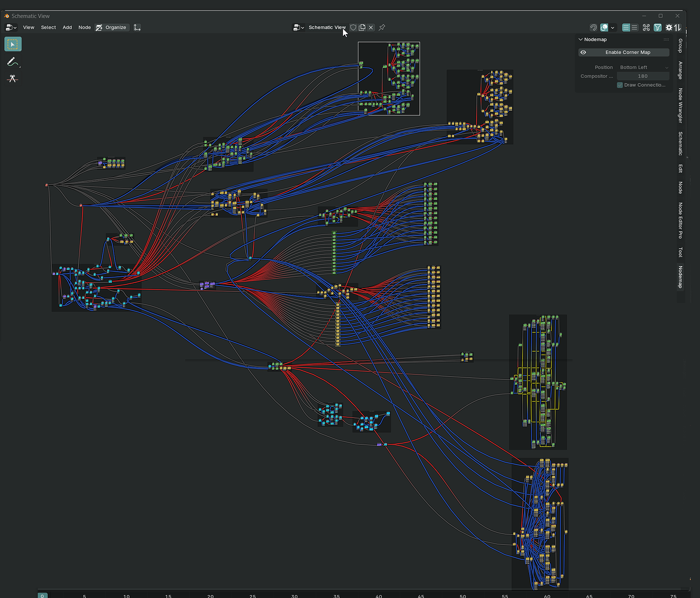The height and width of the screenshot is (598, 700).
Task: Switch to the Node sidebar tab
Action: 680,187
